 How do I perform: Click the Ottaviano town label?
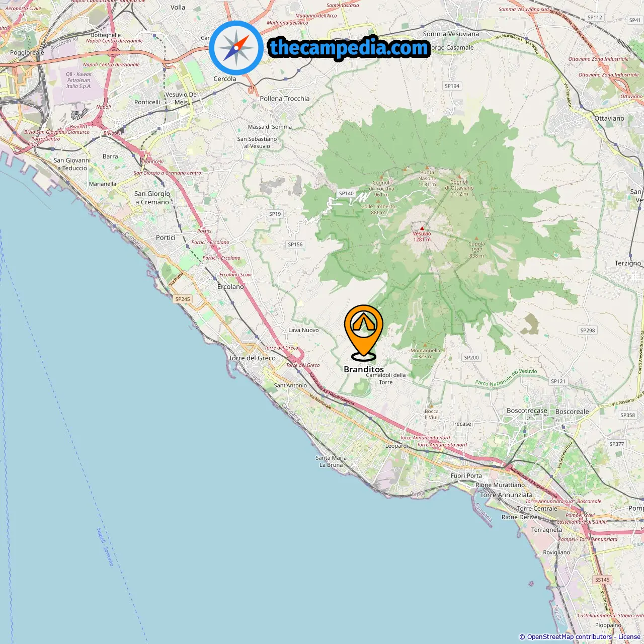point(609,119)
